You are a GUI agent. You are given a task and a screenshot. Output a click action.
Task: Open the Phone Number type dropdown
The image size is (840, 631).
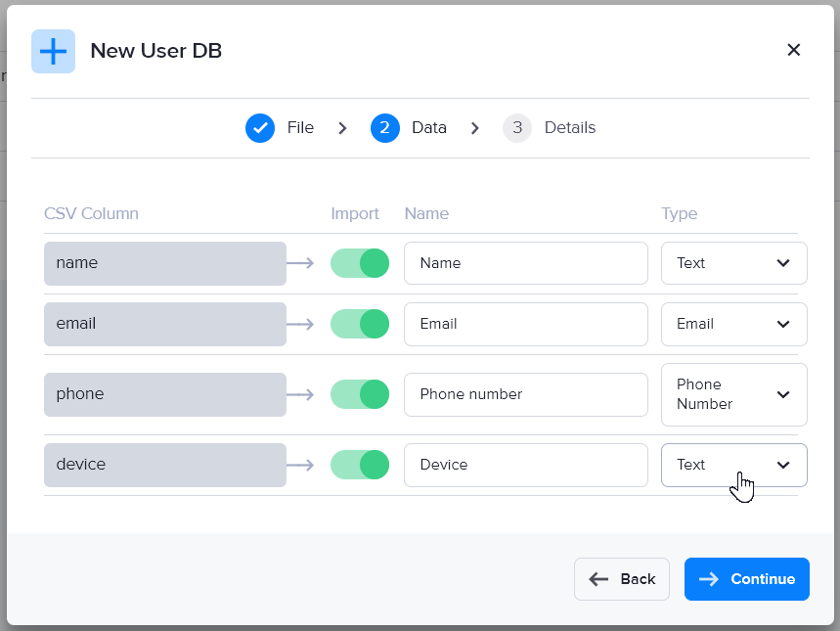733,394
